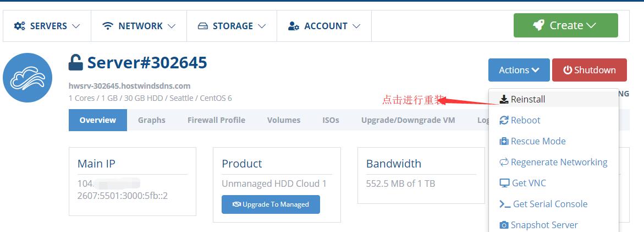Switch to the Upgrade/Downgrade VM tab
Screen dimensions: 644x232
pyautogui.click(x=408, y=120)
